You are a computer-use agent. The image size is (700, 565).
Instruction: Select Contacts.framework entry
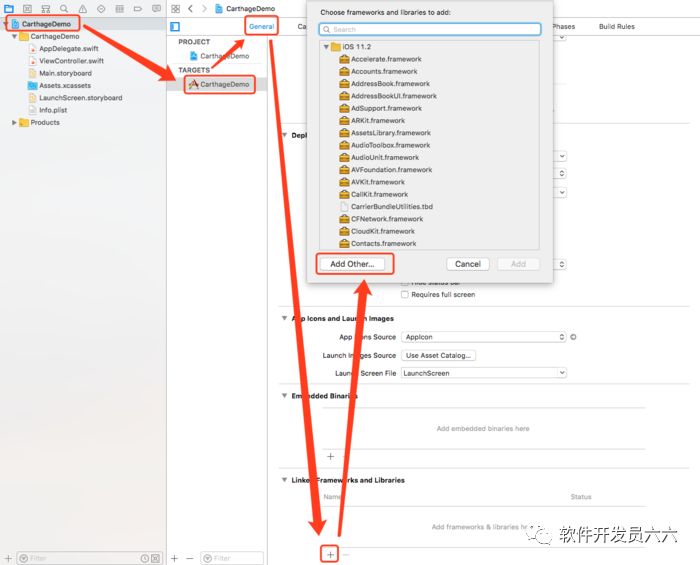378,244
